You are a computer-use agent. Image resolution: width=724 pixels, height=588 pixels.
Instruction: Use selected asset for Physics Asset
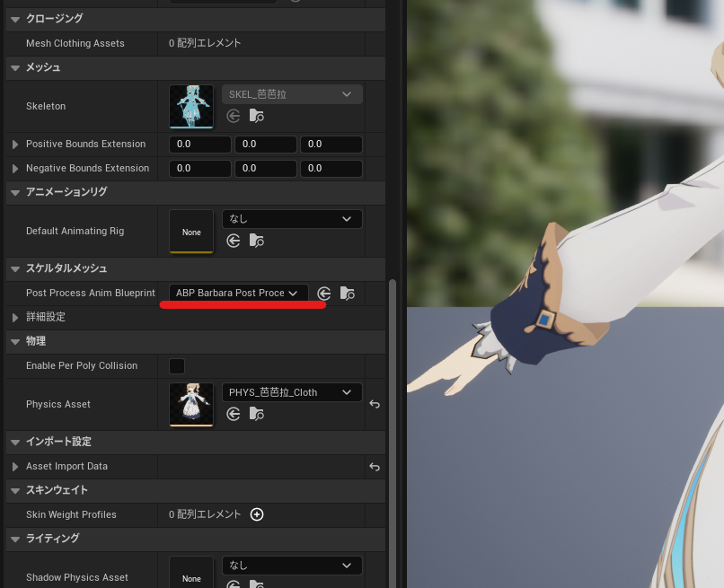click(x=234, y=414)
